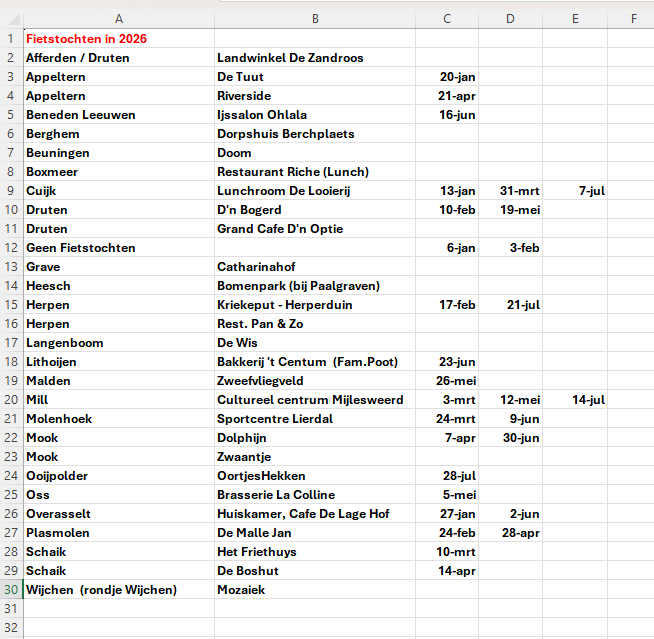Click cell 'Grand Cafe D'n Optie'
This screenshot has width=654, height=639.
click(315, 229)
